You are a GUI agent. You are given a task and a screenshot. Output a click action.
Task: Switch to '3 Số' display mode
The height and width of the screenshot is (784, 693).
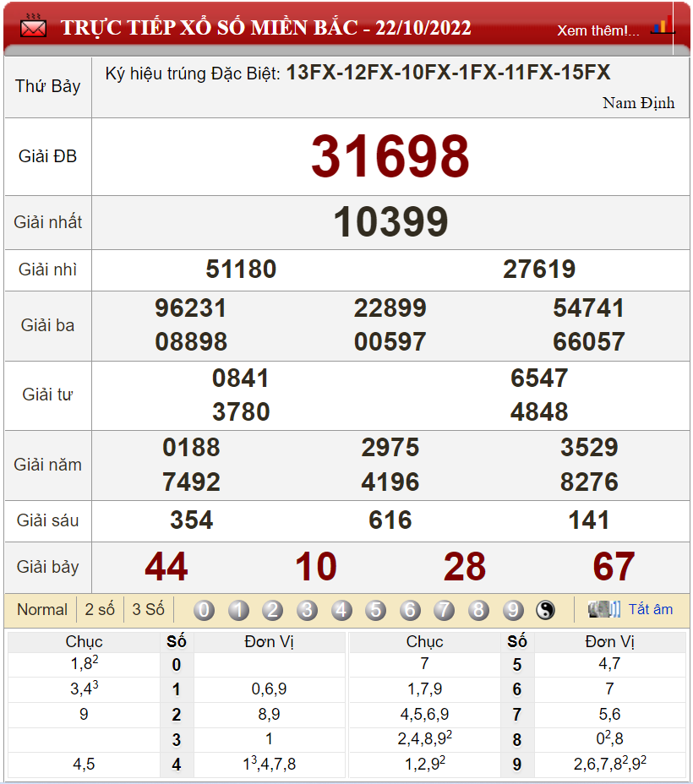[x=148, y=610]
